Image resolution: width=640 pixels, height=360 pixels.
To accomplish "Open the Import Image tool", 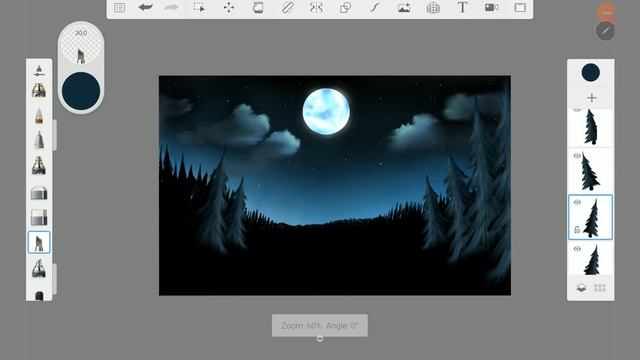I will click(x=404, y=7).
